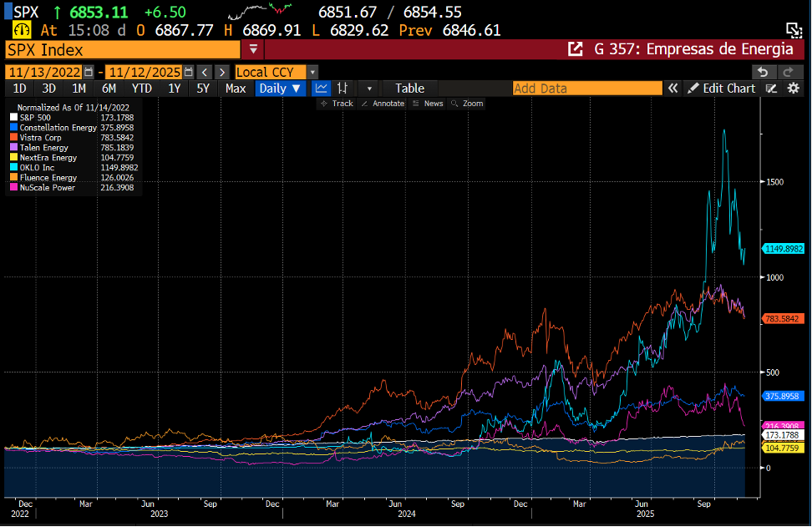Click Fluence Energy legend swatch
Screen dimensions: 812x527
pyautogui.click(x=13, y=178)
